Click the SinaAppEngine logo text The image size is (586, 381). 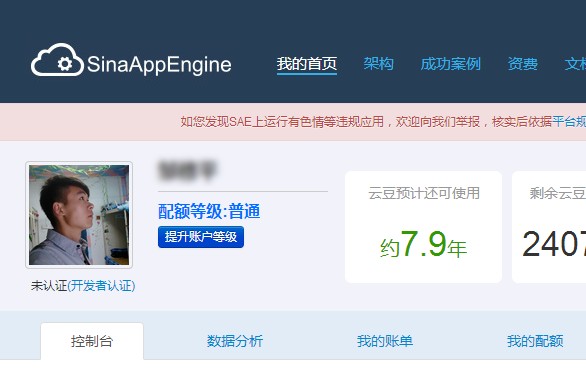[x=159, y=64]
